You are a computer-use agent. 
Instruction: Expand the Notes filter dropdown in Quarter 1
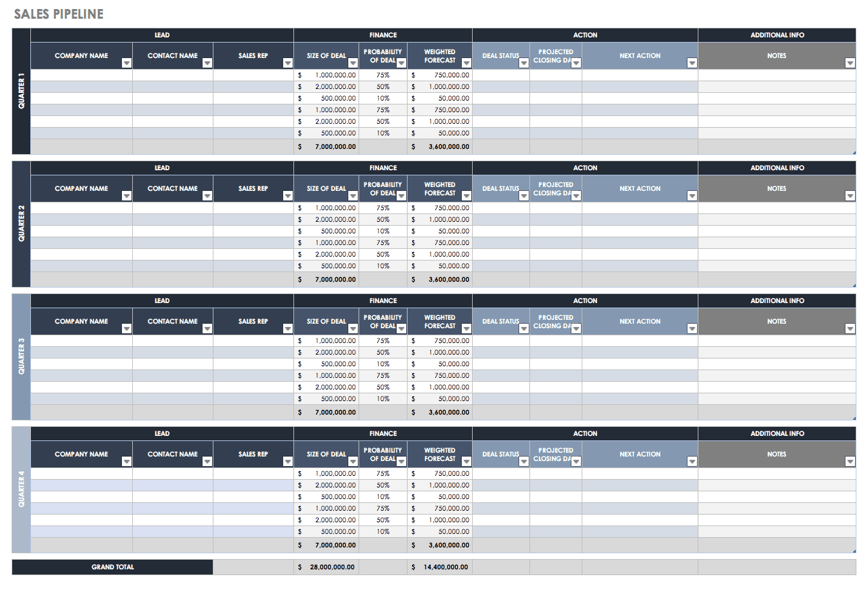(851, 63)
